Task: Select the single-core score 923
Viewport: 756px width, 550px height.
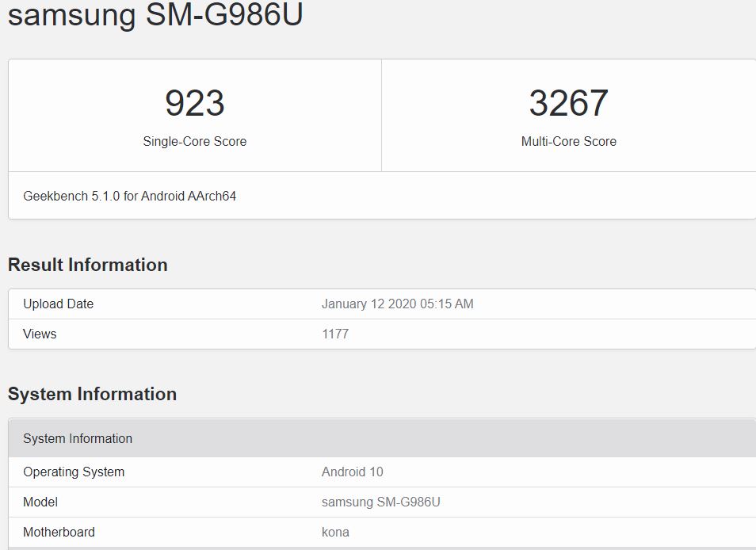Action: coord(195,103)
